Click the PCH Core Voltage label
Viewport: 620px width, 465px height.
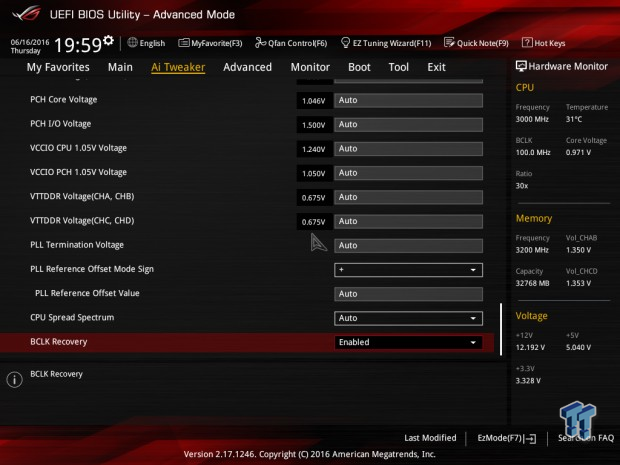64,100
